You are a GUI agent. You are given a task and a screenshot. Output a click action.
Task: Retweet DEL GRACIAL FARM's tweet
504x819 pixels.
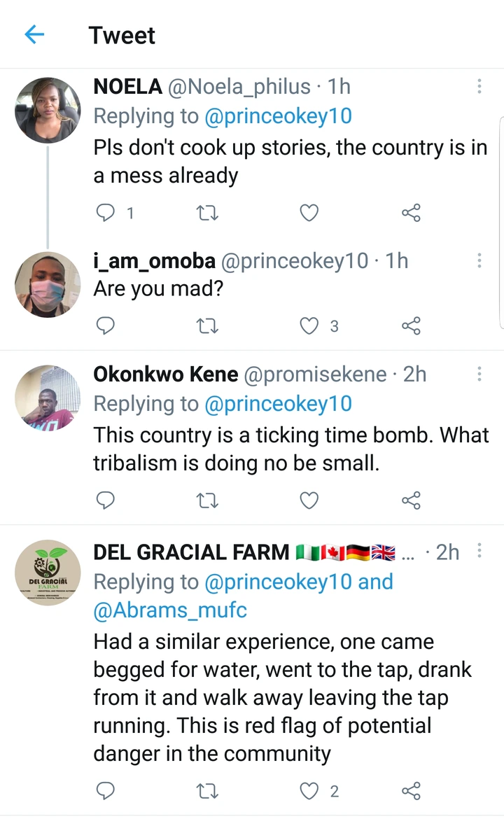pyautogui.click(x=207, y=791)
